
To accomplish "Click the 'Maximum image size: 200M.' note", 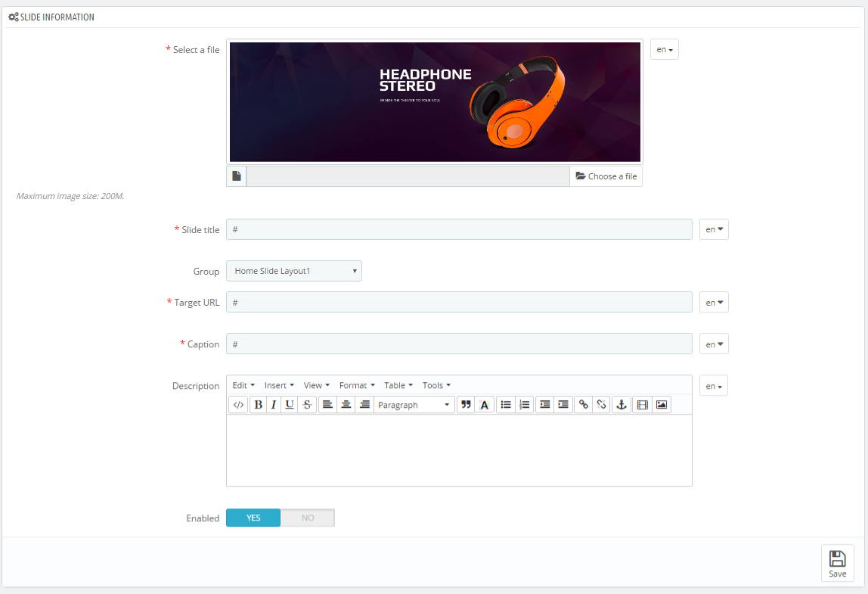I will [70, 196].
